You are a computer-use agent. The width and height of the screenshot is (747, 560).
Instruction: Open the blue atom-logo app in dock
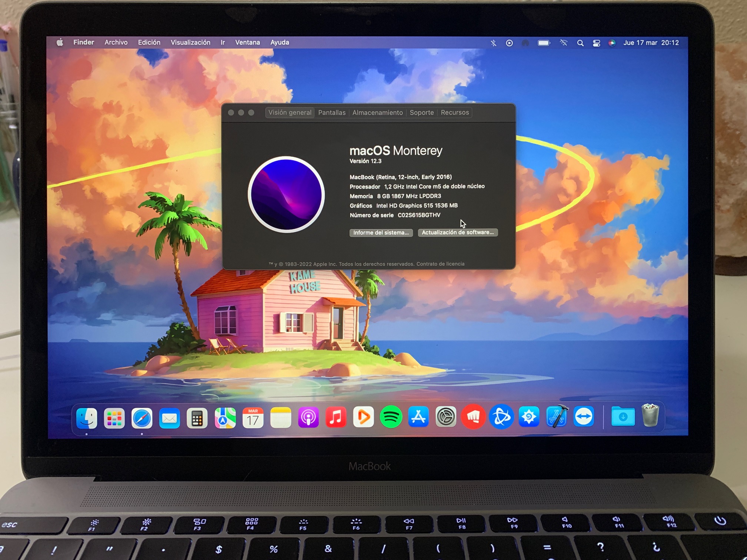tap(501, 417)
